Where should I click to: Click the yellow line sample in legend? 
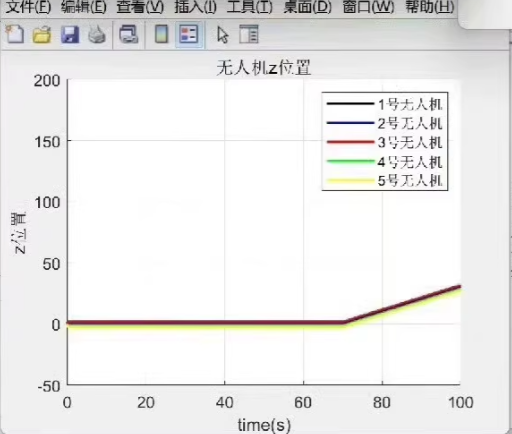pos(350,181)
